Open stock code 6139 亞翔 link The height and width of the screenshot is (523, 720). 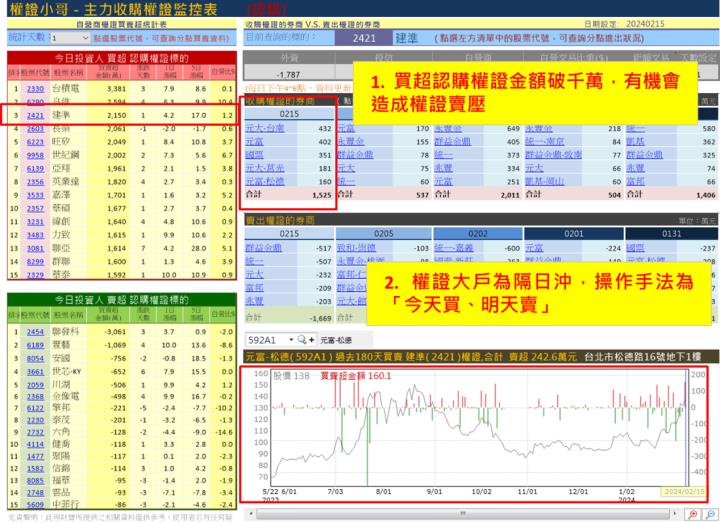[35, 169]
